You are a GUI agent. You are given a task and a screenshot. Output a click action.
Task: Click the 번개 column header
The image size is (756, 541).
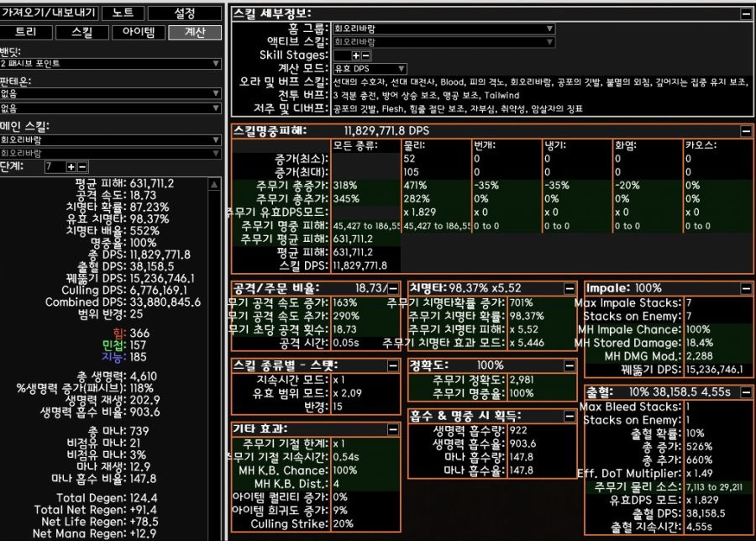point(485,145)
